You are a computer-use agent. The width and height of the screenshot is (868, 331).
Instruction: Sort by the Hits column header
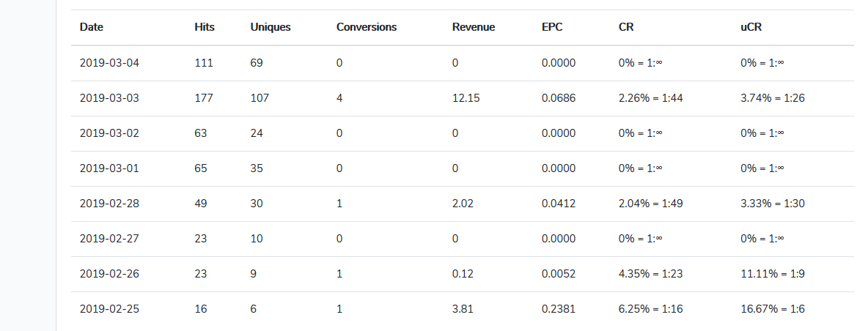(x=205, y=27)
